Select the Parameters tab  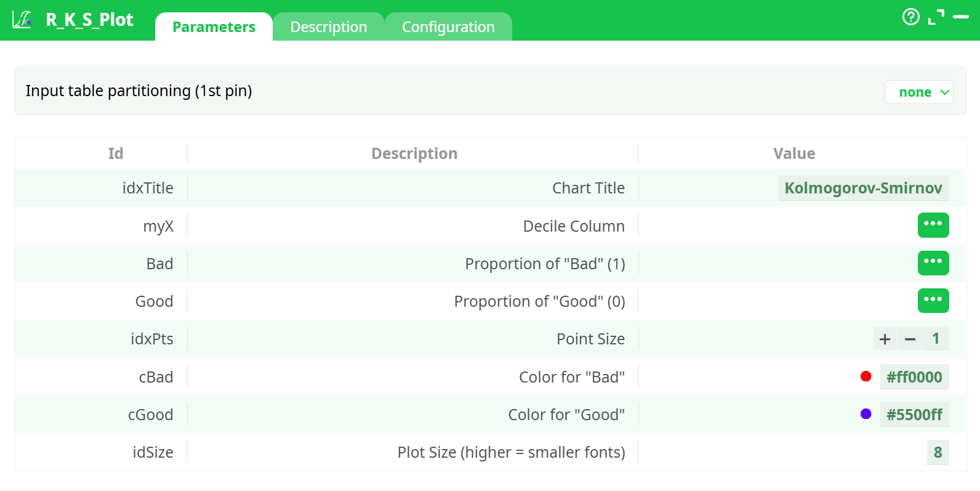tap(214, 27)
